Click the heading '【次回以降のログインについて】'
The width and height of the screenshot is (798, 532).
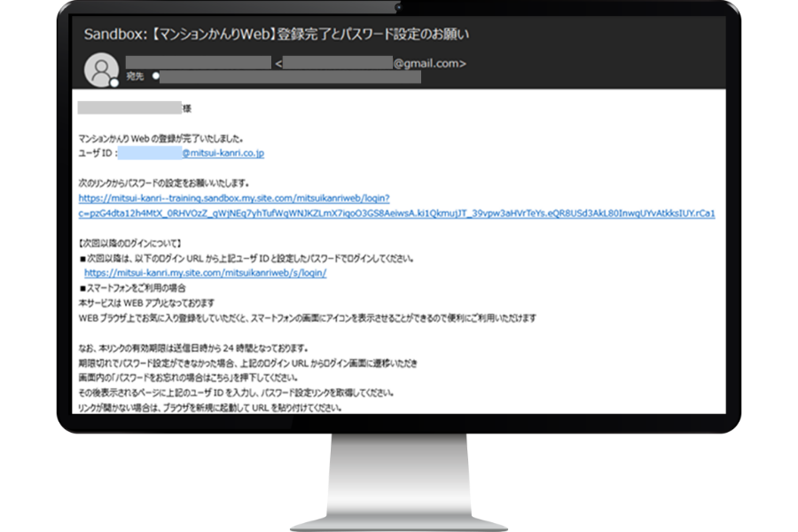(x=129, y=243)
